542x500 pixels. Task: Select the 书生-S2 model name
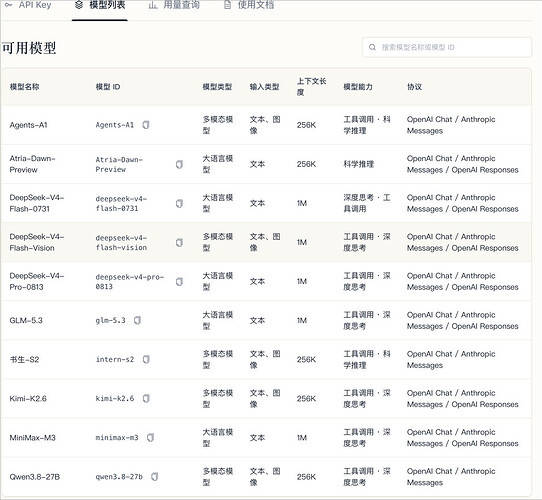tap(24, 359)
